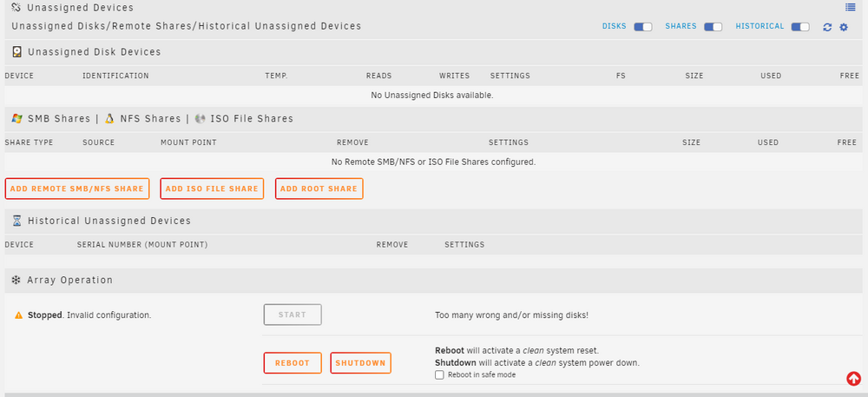The image size is (868, 397).
Task: Click the READS column header
Action: coord(378,76)
